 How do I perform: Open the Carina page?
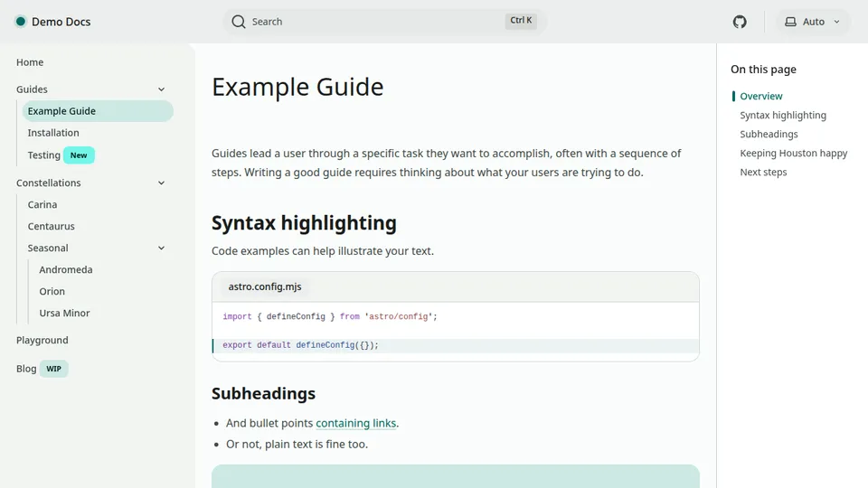(42, 205)
